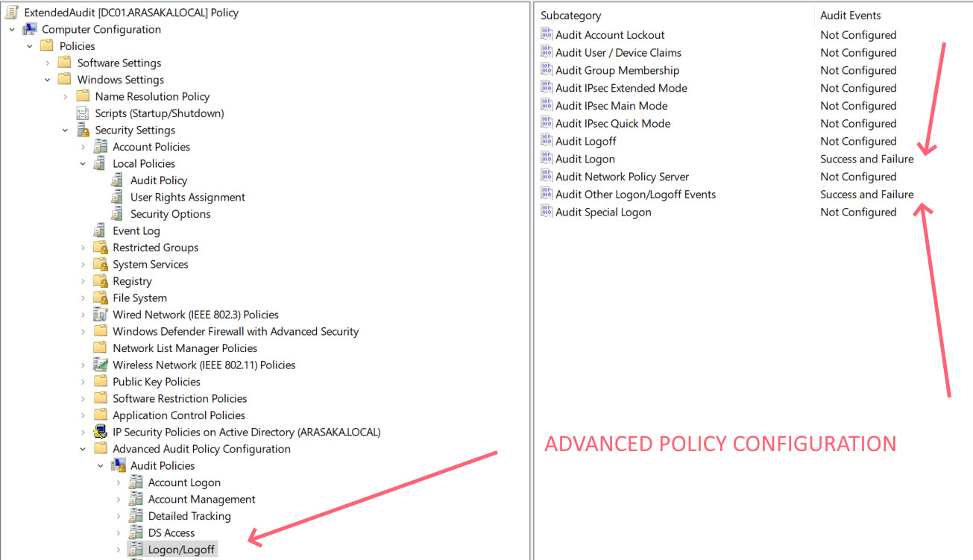The height and width of the screenshot is (560, 973).
Task: Select the DS Access audit category
Action: click(x=171, y=533)
